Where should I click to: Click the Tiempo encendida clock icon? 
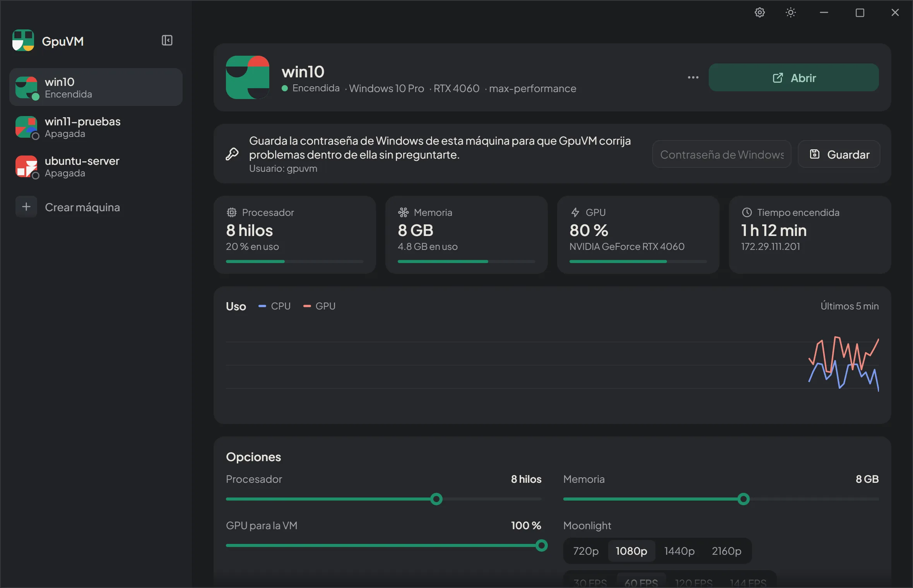pos(747,212)
